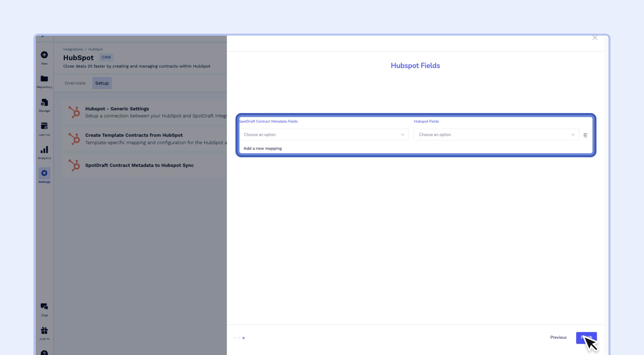Click the Just In gift icon
The height and width of the screenshot is (355, 644).
pyautogui.click(x=44, y=330)
